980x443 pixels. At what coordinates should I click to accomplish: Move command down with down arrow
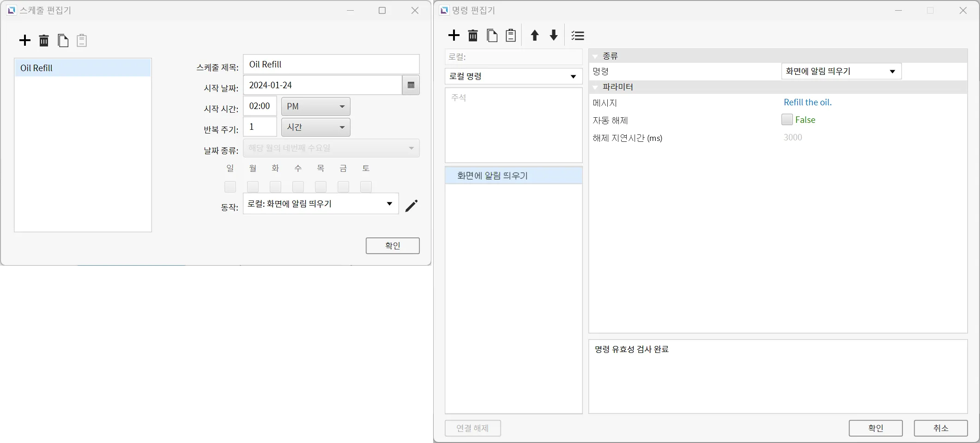tap(553, 36)
